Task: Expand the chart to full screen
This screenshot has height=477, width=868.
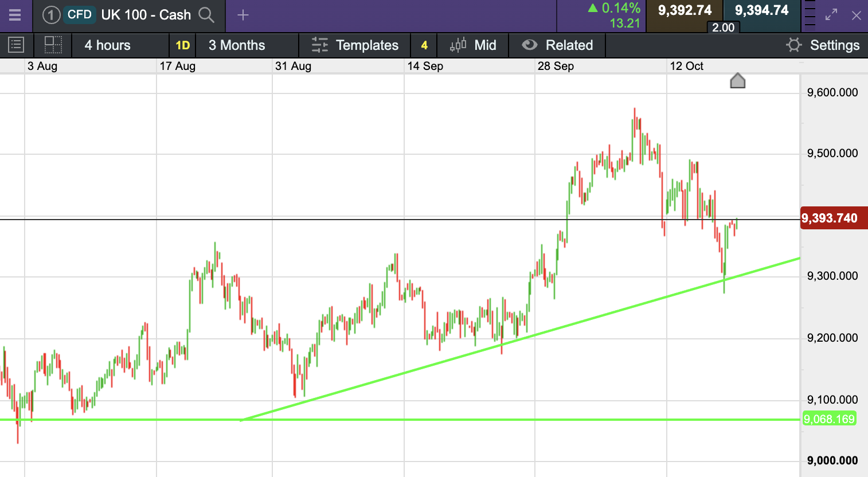Action: [x=831, y=15]
